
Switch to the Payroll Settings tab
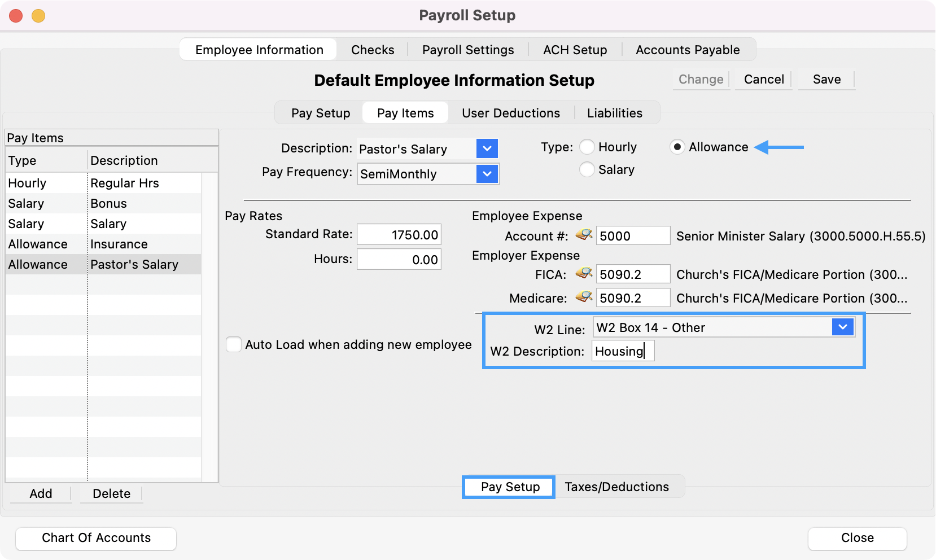click(467, 50)
